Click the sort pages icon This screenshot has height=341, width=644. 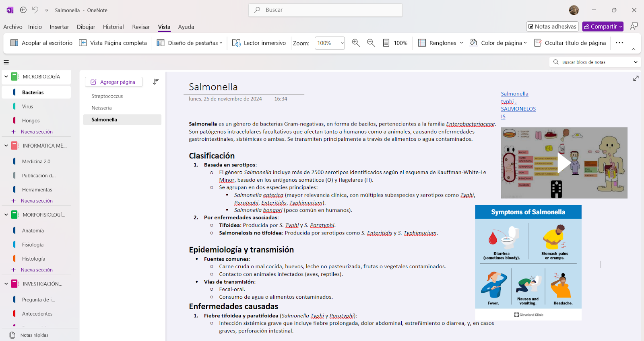[x=156, y=82]
